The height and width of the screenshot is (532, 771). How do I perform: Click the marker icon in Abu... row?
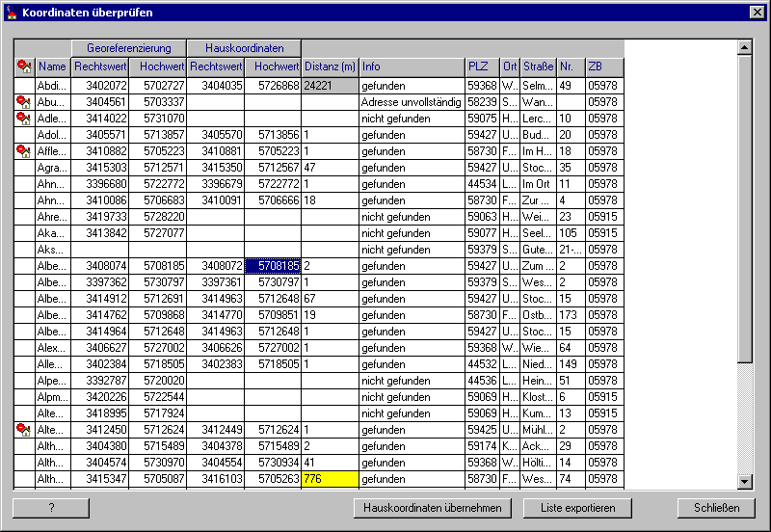coord(23,102)
